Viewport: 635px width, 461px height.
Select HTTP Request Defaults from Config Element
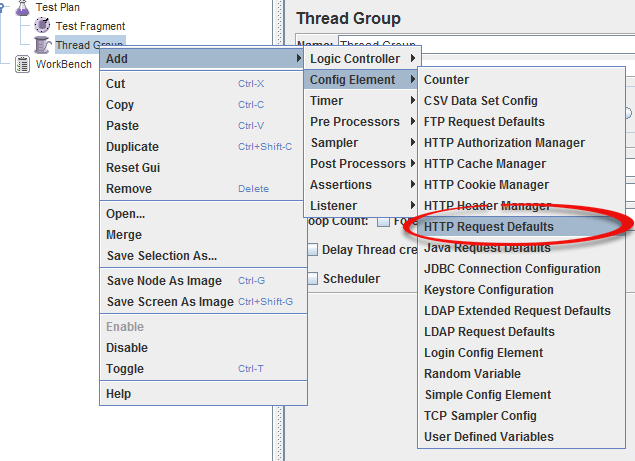pyautogui.click(x=488, y=227)
